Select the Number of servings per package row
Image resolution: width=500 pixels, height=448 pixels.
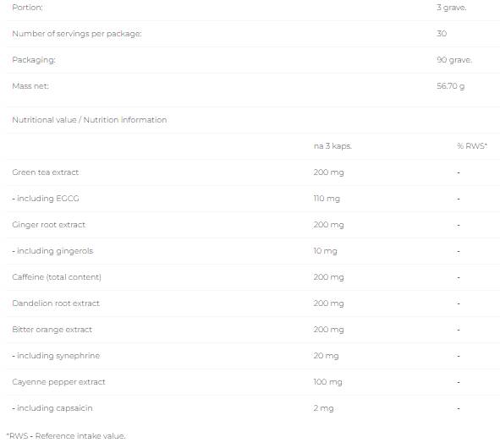tap(253, 34)
